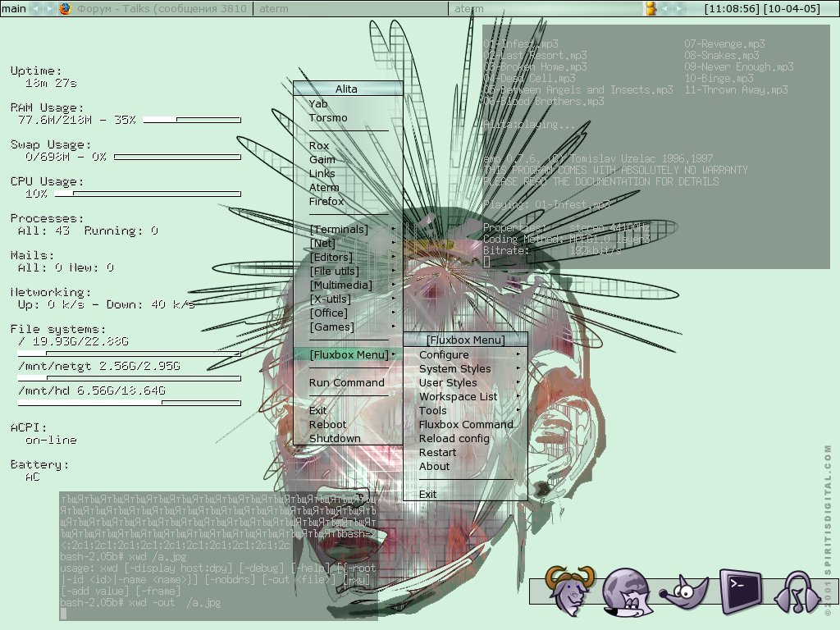Launch the GNU head dock icon
840x630 pixels.
tap(569, 591)
